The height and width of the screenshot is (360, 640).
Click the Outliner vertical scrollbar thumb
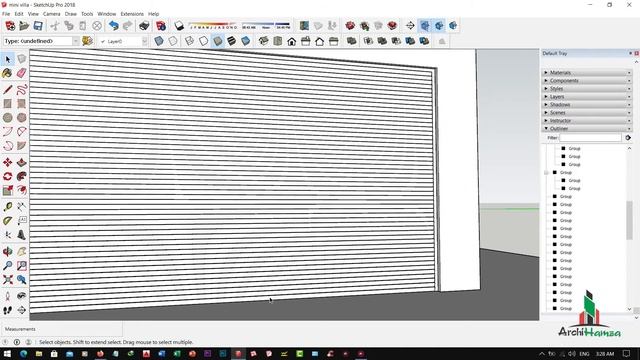[x=629, y=220]
